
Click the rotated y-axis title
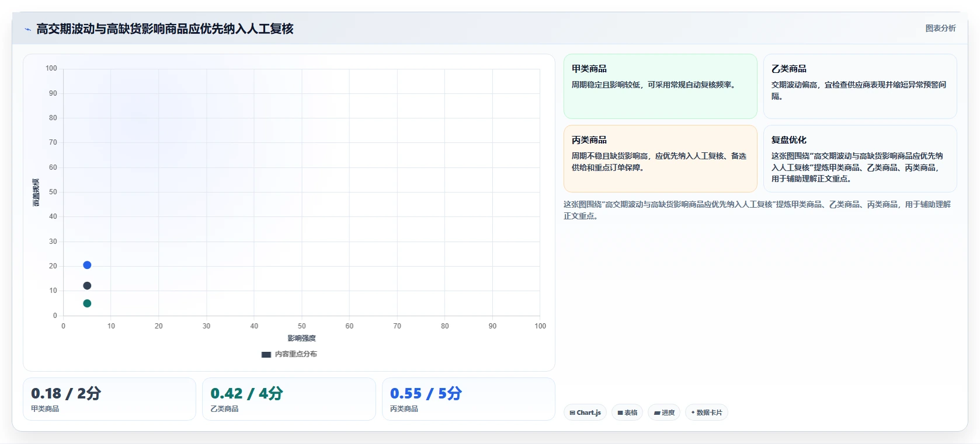pos(36,193)
